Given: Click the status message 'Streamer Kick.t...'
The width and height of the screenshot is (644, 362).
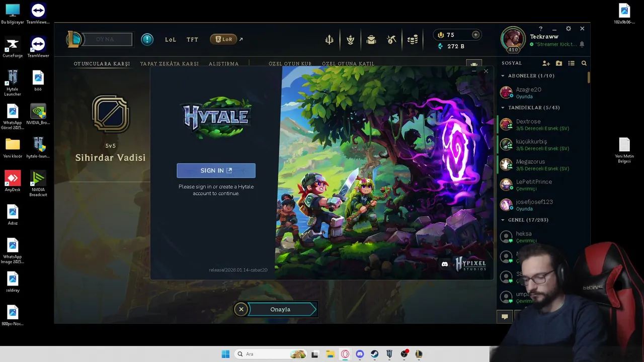Looking at the screenshot, I should [556, 45].
